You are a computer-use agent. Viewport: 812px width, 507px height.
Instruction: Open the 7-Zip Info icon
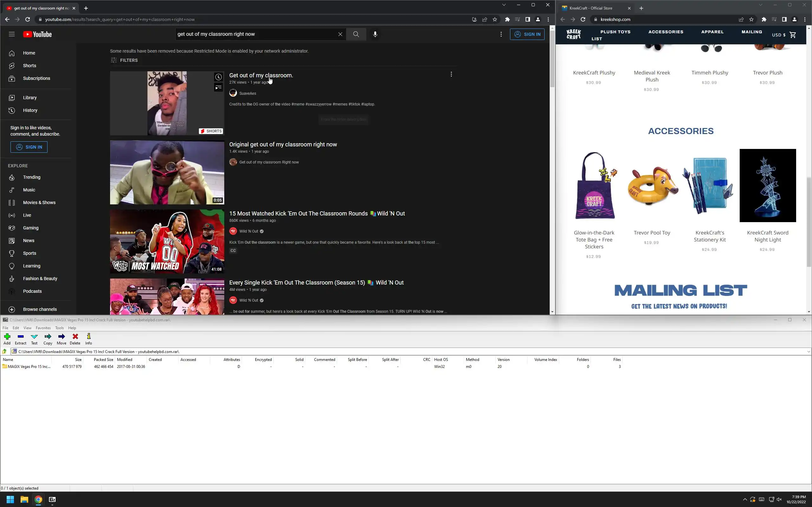88,339
